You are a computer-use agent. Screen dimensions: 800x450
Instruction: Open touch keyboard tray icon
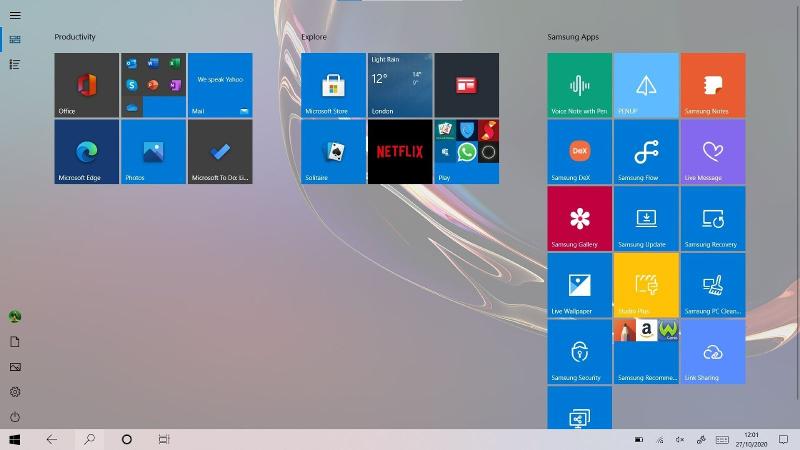coord(722,439)
